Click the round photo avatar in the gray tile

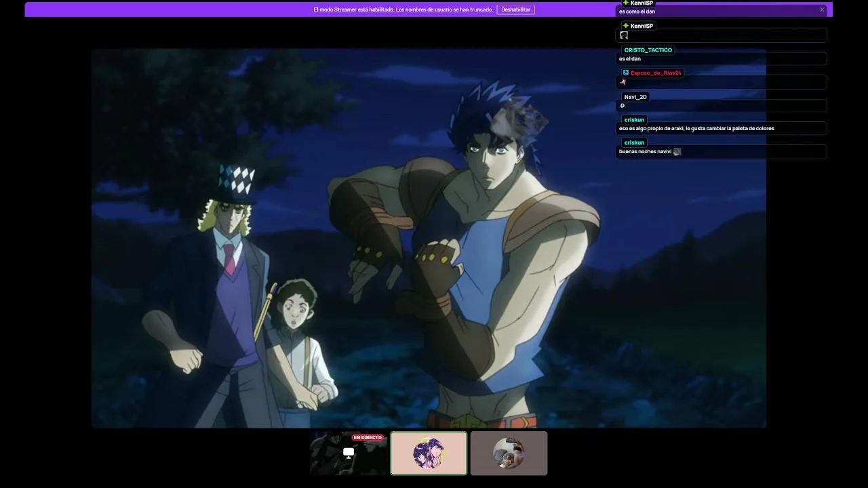[x=509, y=453]
